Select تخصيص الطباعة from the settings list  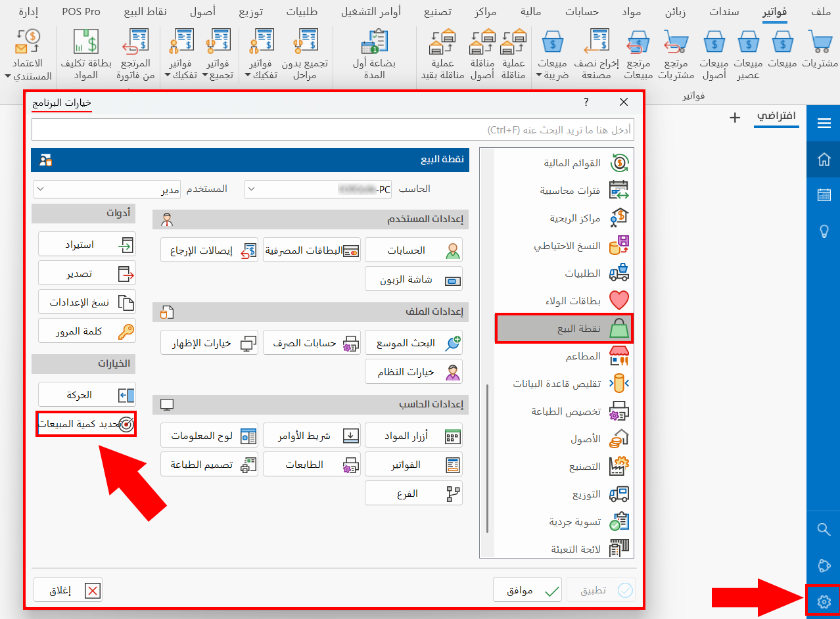pos(564,411)
